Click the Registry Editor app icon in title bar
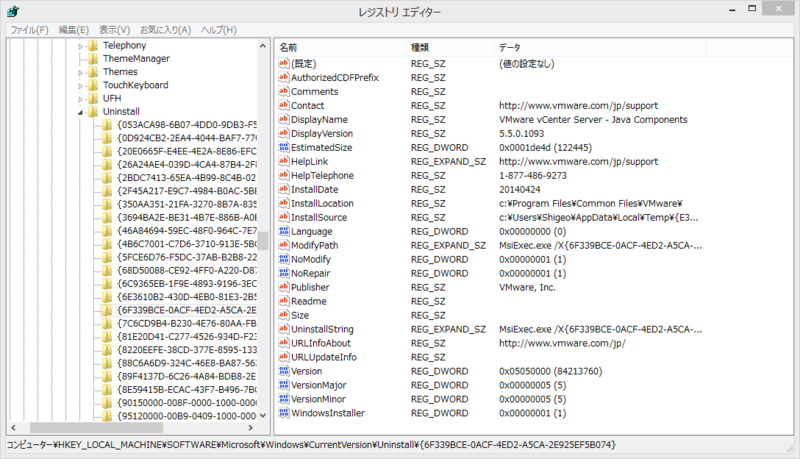The image size is (800, 459). (13, 11)
